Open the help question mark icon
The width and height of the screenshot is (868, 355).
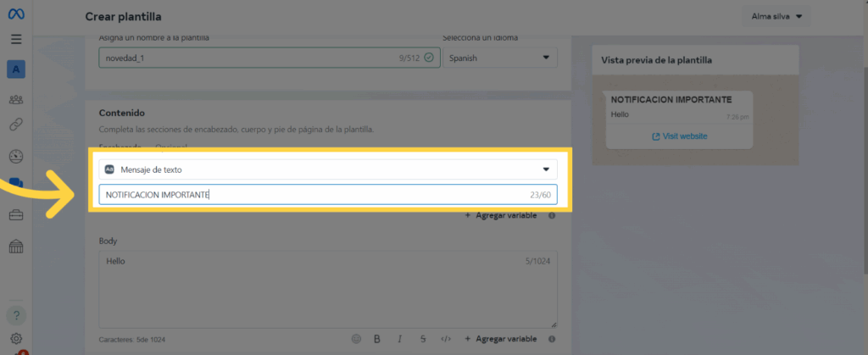[16, 315]
